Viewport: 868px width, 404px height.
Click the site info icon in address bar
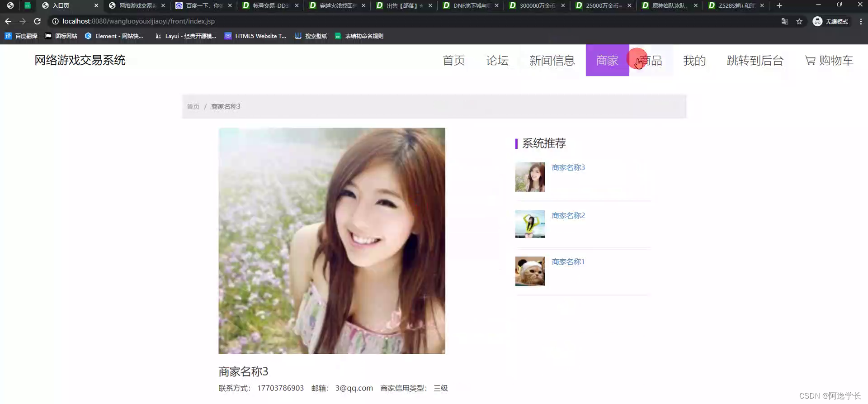point(55,21)
